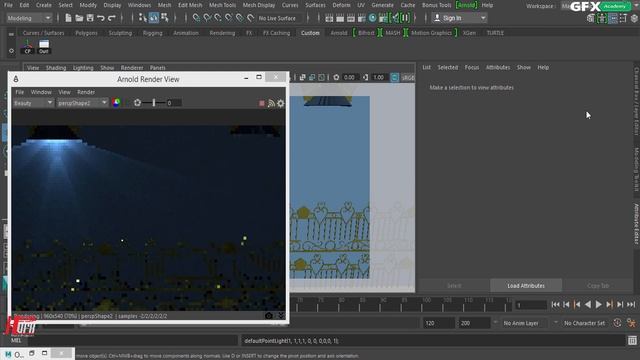Play the animation backward

coord(588,304)
